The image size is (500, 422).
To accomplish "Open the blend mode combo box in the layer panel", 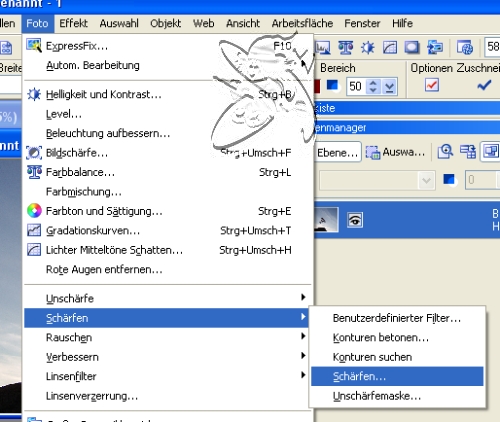I will tap(377, 181).
